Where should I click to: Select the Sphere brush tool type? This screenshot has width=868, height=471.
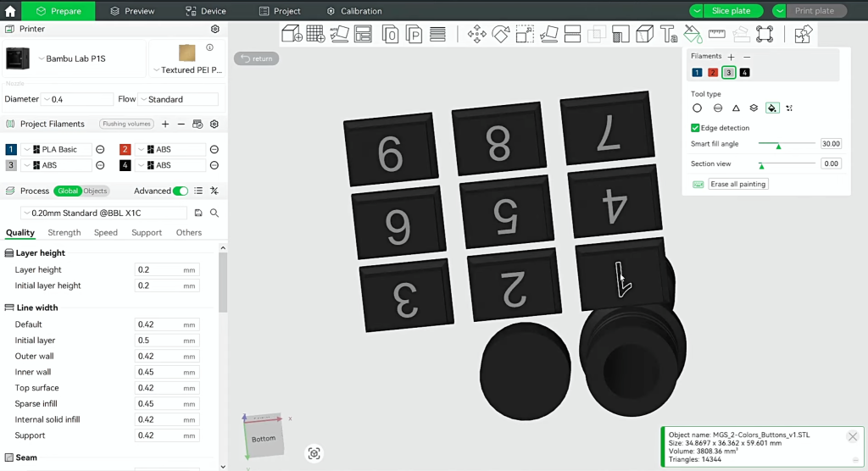(x=718, y=108)
